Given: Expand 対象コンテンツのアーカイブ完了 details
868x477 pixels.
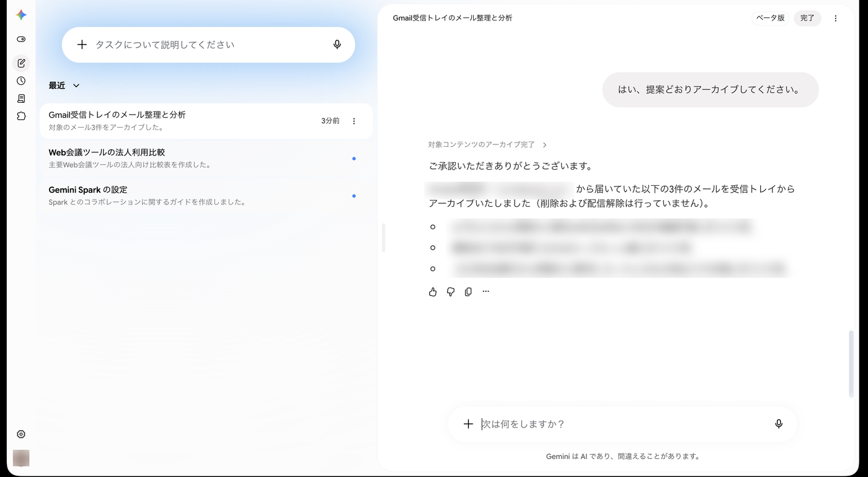Looking at the screenshot, I should click(487, 144).
